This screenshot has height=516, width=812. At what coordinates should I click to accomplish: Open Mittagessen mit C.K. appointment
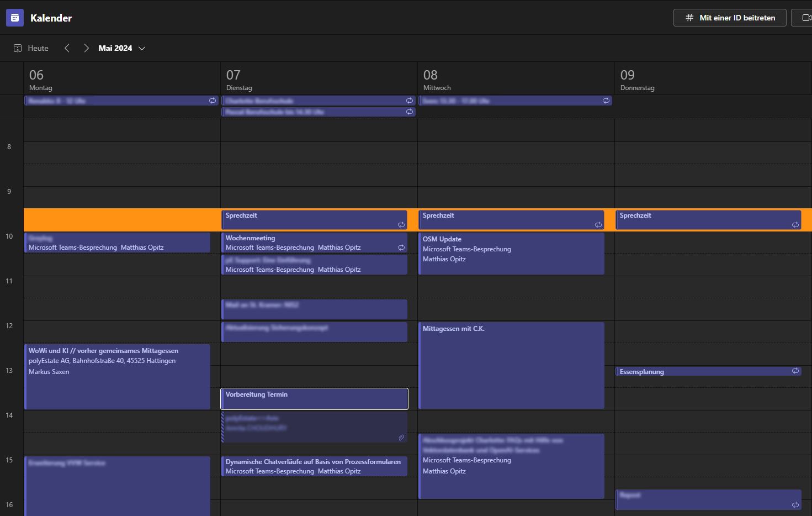[511, 365]
